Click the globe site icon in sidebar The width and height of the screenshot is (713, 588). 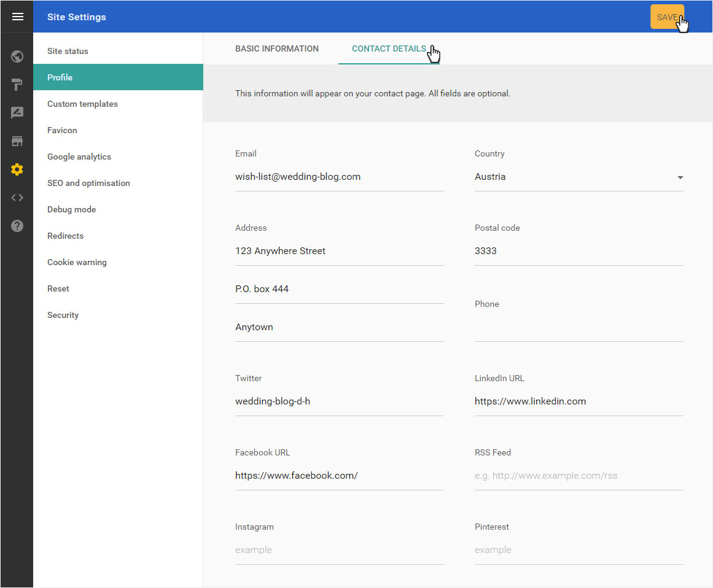17,56
